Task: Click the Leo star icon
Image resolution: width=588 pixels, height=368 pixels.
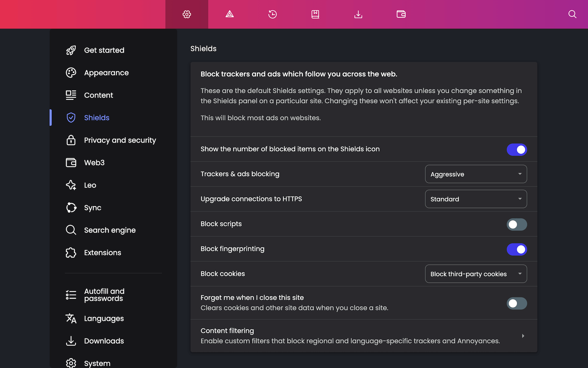Action: pos(71,185)
